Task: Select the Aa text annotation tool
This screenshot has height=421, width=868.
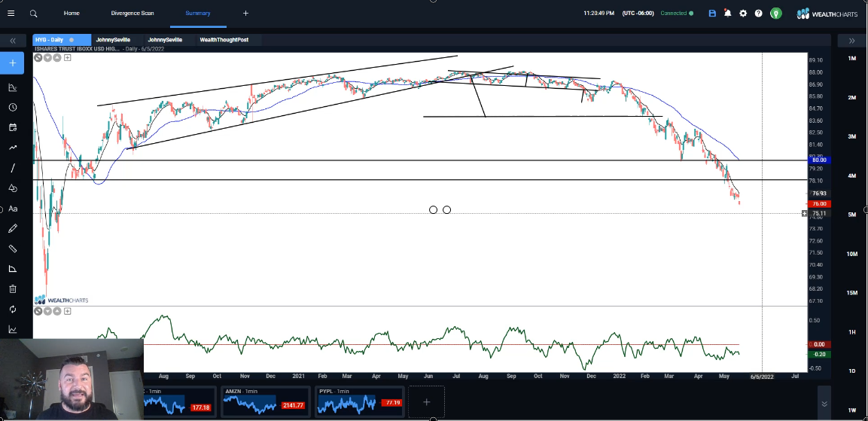Action: coord(13,209)
